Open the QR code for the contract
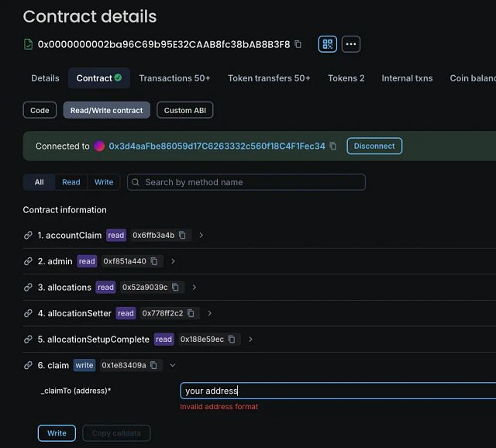 (x=327, y=44)
